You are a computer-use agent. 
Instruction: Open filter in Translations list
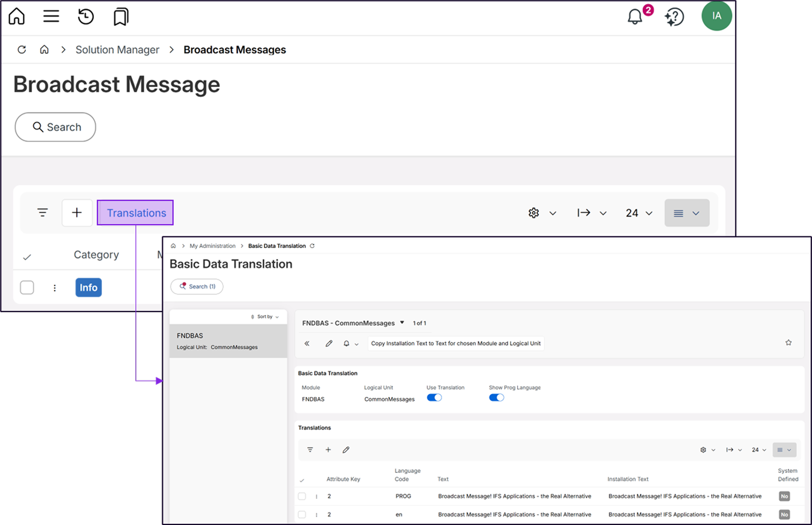coord(310,450)
